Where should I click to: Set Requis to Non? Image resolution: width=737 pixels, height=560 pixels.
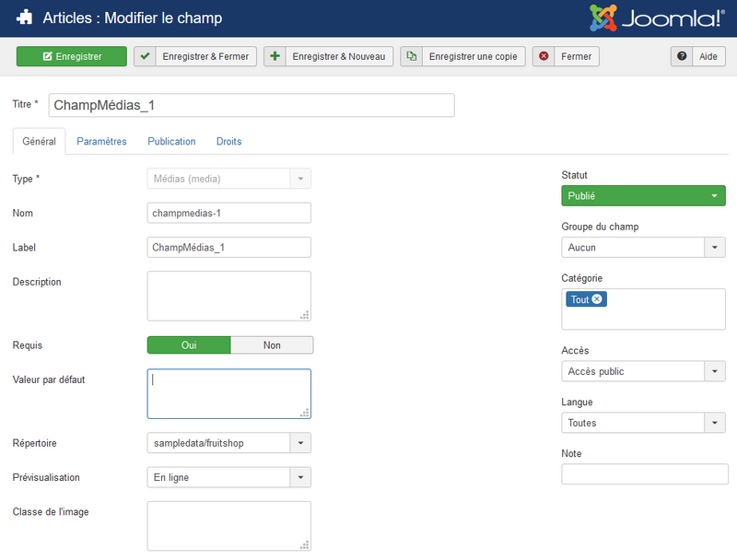coord(272,345)
